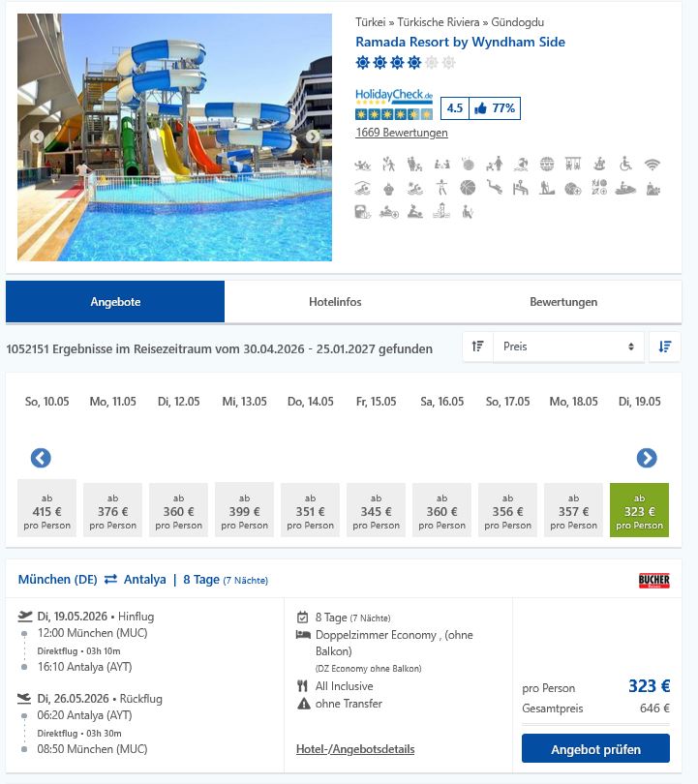The image size is (698, 784).
Task: Click the scuba diving amenity icon
Action: click(494, 189)
